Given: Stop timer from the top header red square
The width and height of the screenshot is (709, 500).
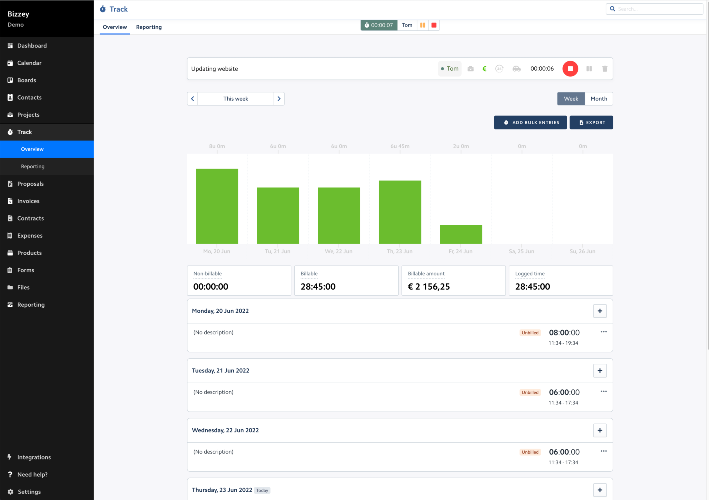Looking at the screenshot, I should [x=434, y=25].
